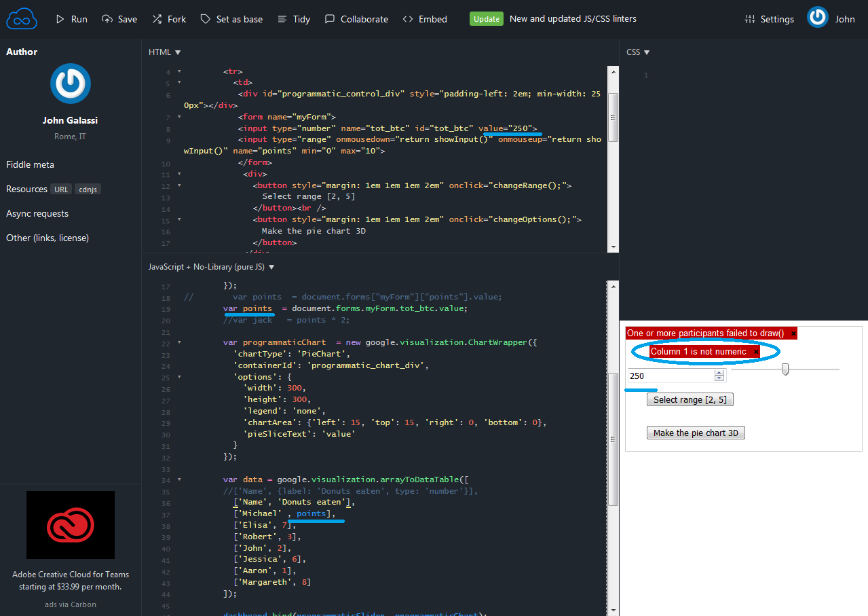Click the URL tag next to Resources
Image resolution: width=868 pixels, height=616 pixels.
point(61,189)
